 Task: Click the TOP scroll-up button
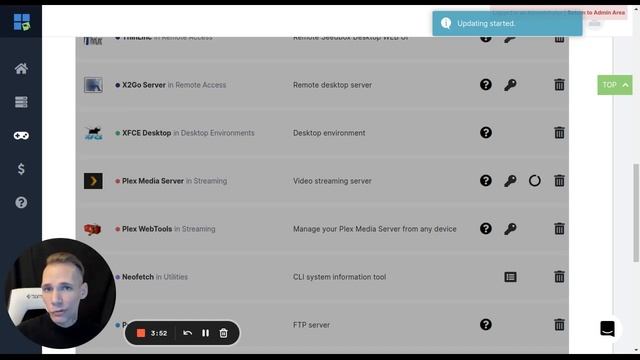615,85
